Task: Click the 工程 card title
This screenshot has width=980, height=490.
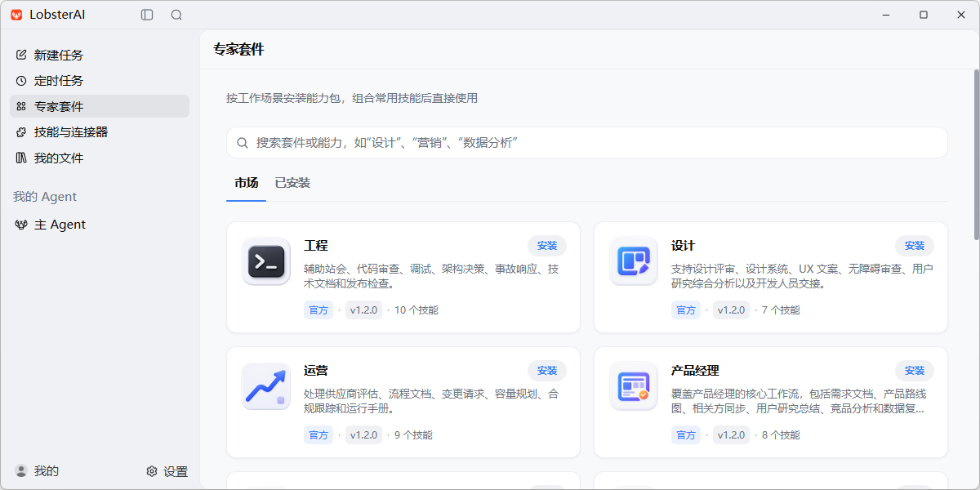Action: pos(316,246)
